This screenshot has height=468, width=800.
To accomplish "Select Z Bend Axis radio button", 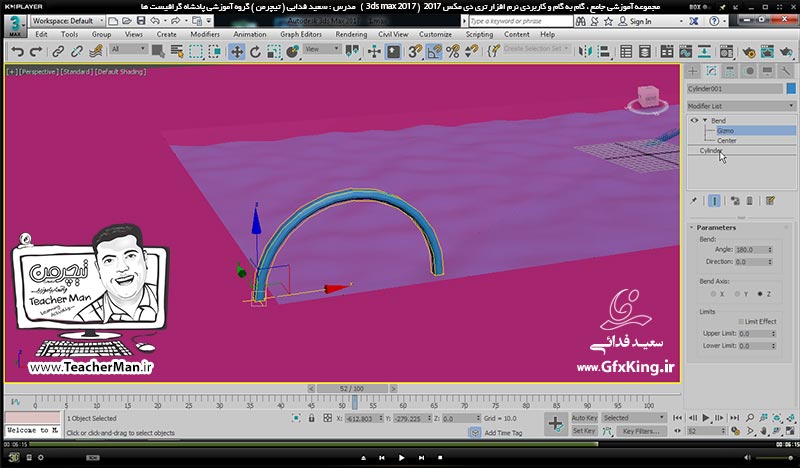I will coord(760,294).
